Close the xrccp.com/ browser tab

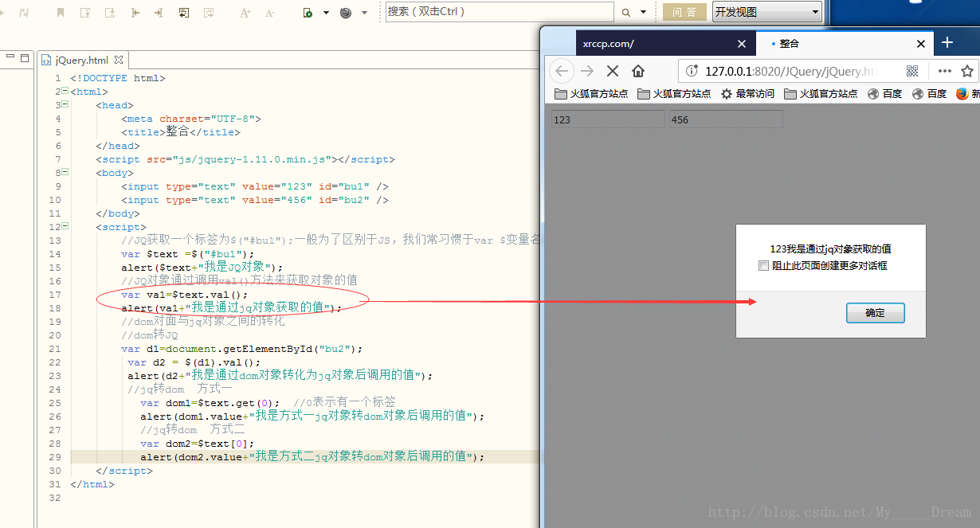[x=742, y=44]
